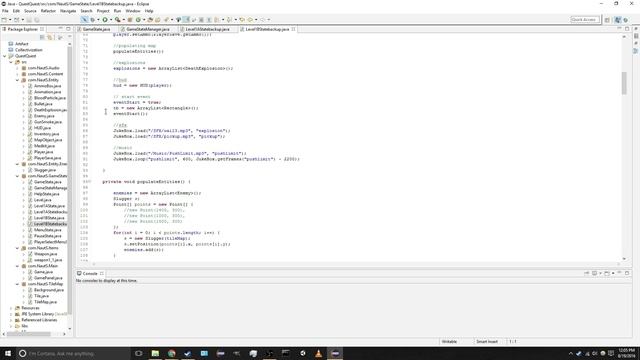Viewport: 640px width, 360px height.
Task: Open the Windows Start menu
Action: tap(8, 353)
